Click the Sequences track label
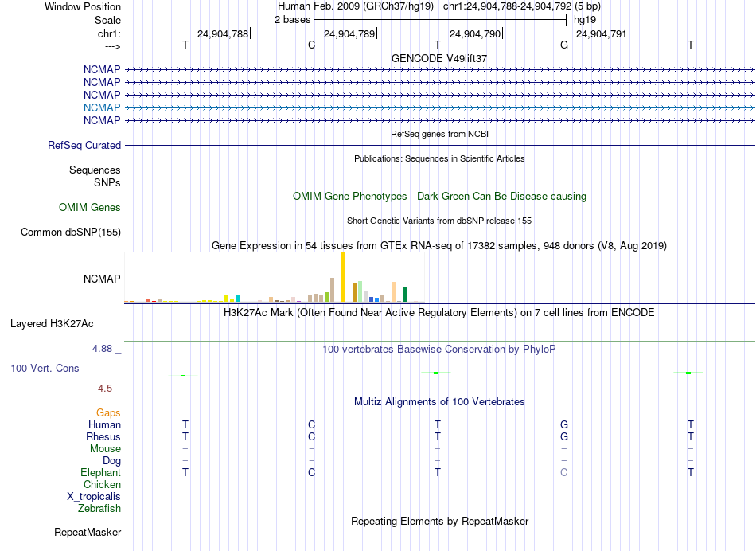This screenshot has width=756, height=551. (x=95, y=170)
